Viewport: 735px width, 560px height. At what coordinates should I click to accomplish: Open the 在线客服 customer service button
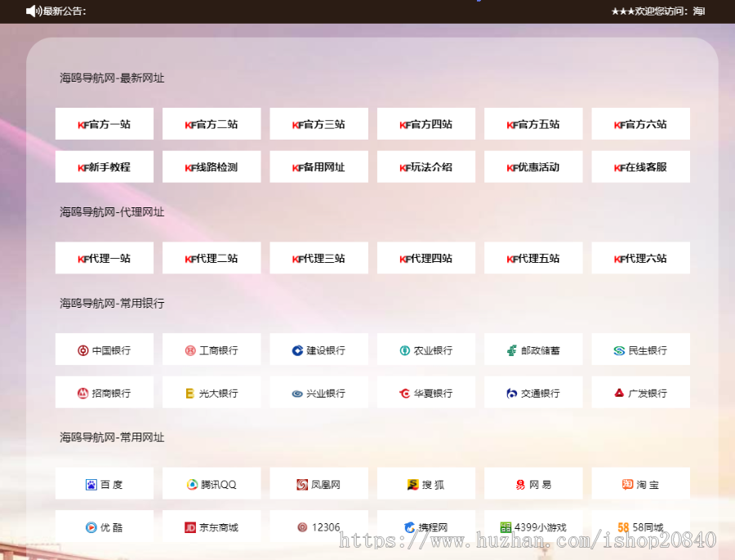pos(640,167)
